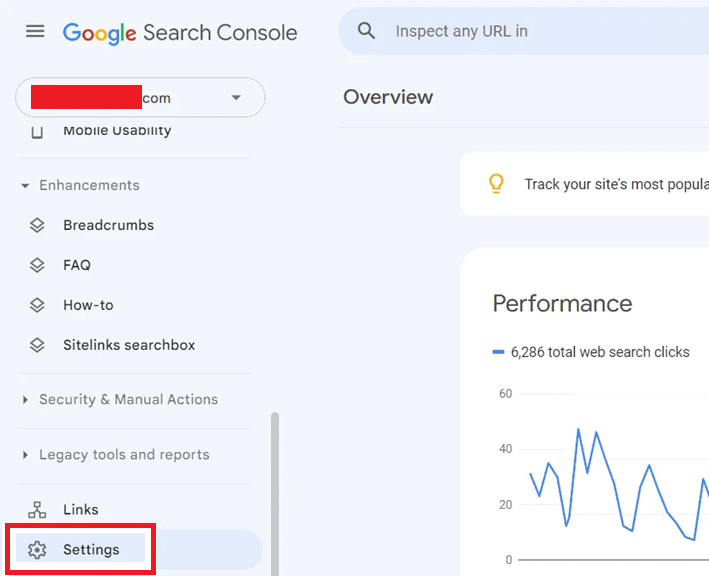This screenshot has width=709, height=576.
Task: Click the FAQ layers icon
Action: 37,265
